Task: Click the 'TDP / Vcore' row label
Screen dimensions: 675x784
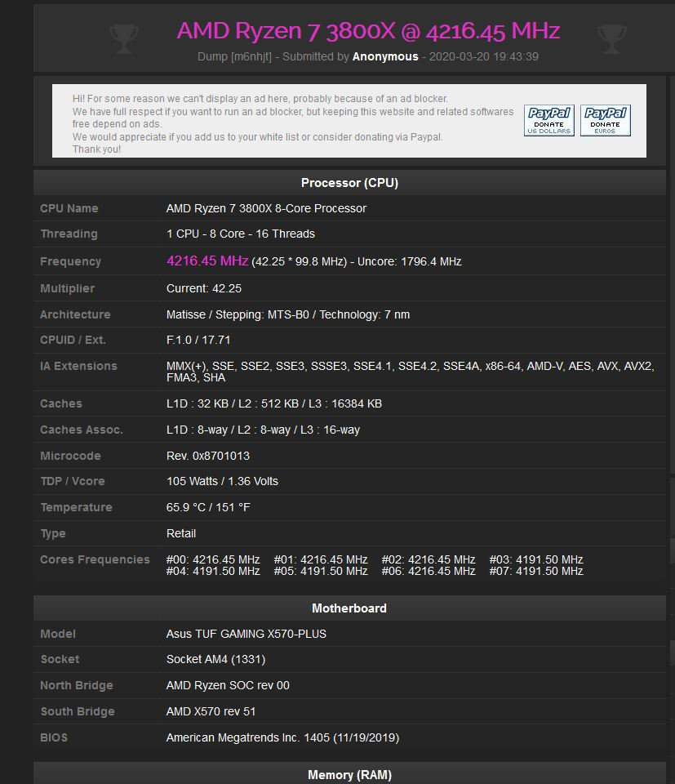Action: coord(73,482)
